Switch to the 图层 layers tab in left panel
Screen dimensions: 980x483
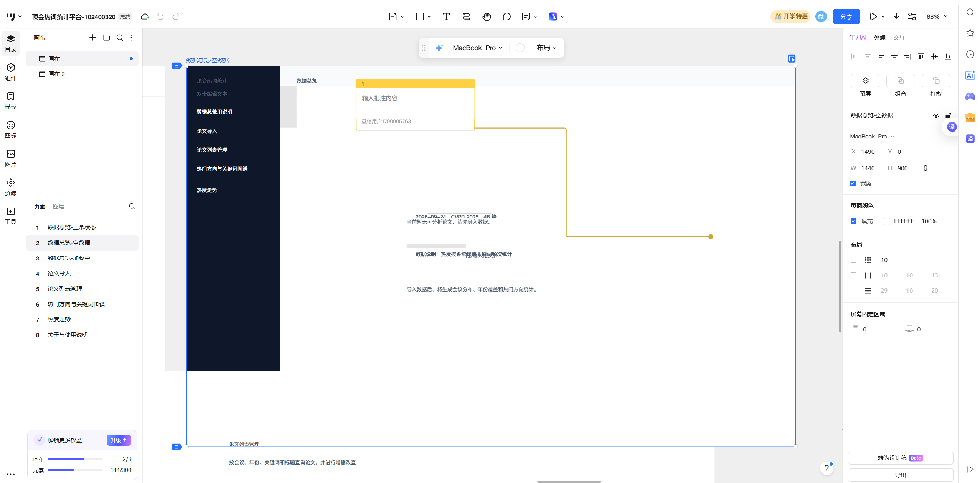(59, 206)
